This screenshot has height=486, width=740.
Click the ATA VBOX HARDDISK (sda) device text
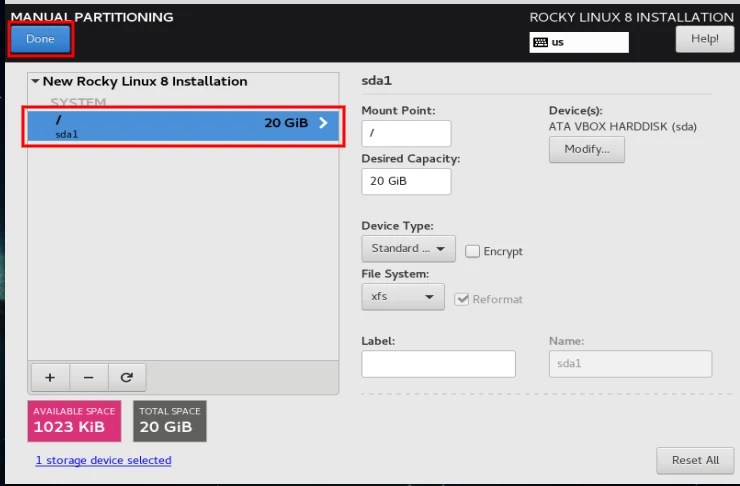pyautogui.click(x=622, y=126)
